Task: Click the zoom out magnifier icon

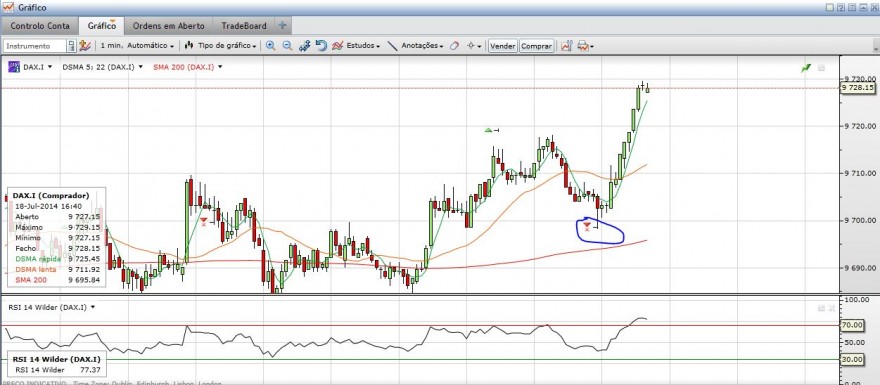Action: click(287, 46)
